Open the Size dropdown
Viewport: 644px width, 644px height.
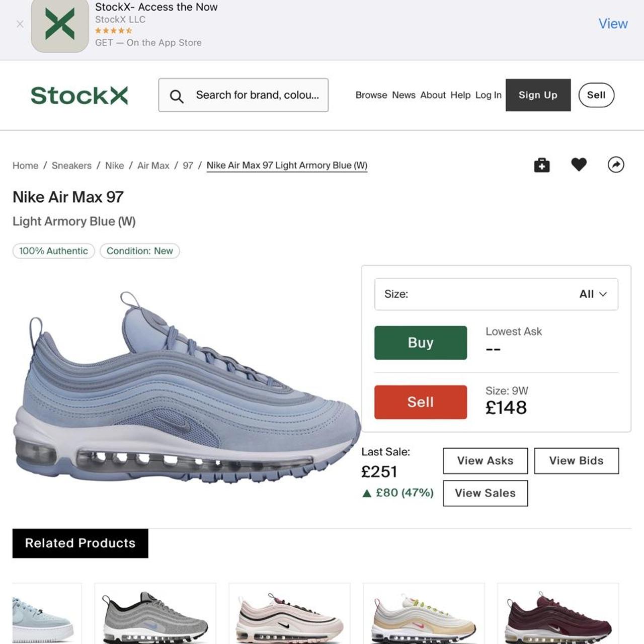click(x=496, y=294)
